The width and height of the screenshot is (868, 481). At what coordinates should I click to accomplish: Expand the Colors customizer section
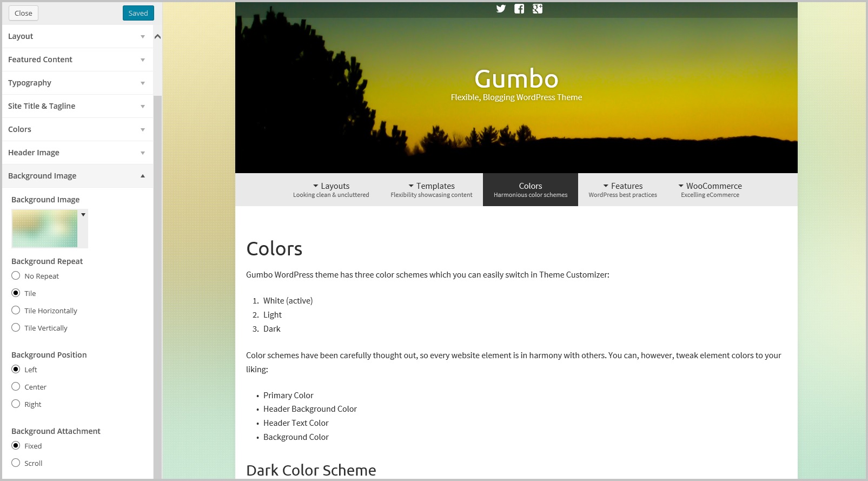point(77,129)
